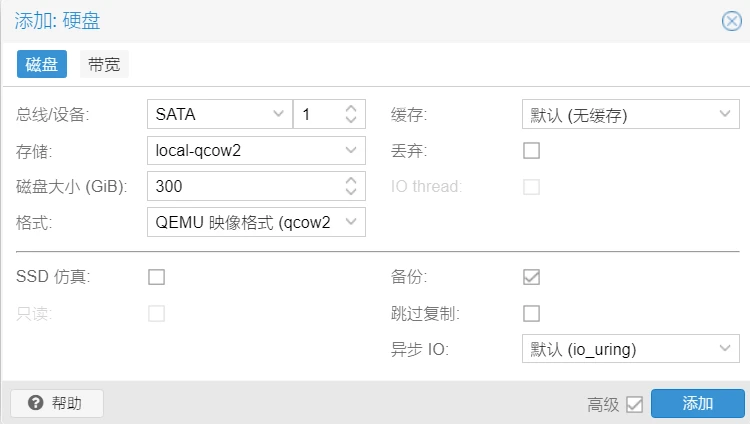This screenshot has height=424, width=750.
Task: Increase the device number with up arrow
Action: [x=351, y=109]
